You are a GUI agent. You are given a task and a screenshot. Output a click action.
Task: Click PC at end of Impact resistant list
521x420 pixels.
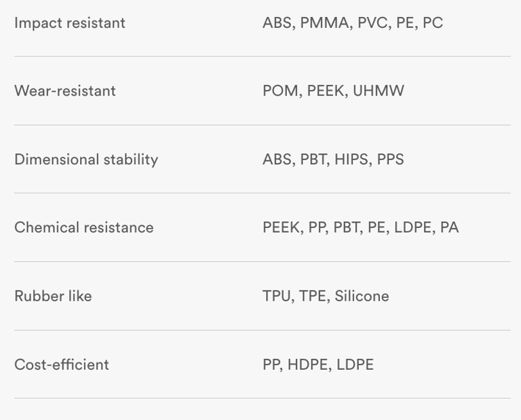pos(433,23)
